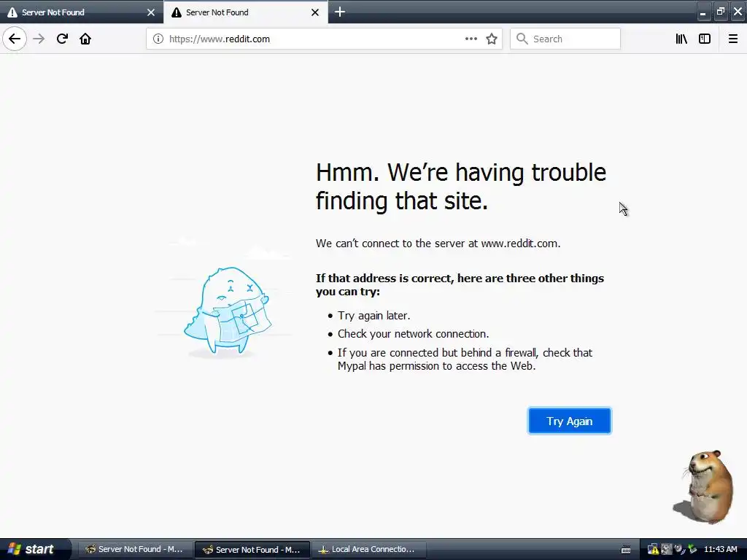
Task: Close the active Server Not Found tab
Action: coord(315,12)
